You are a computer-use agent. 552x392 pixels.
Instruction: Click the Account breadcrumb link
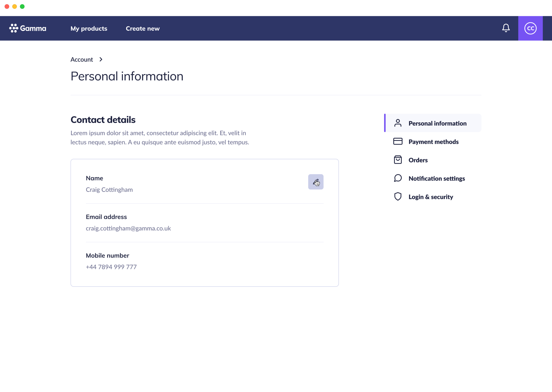pos(82,59)
